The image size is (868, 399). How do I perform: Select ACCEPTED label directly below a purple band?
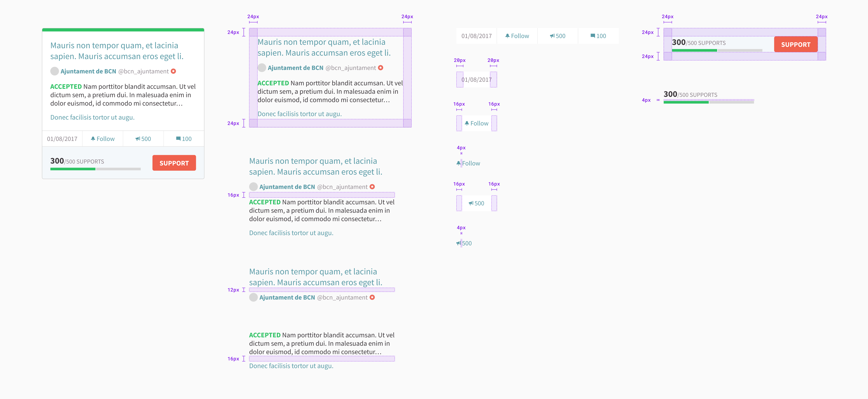pyautogui.click(x=265, y=202)
